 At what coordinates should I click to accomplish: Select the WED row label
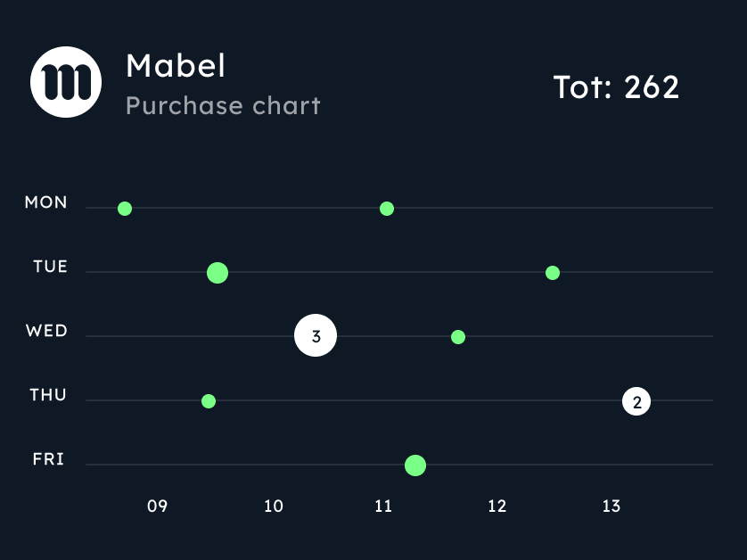47,331
